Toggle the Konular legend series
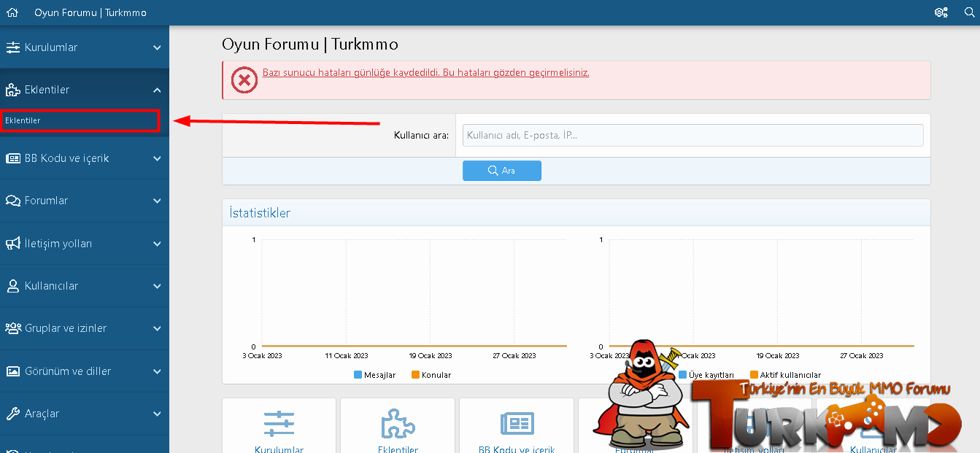This screenshot has height=453, width=980. click(x=431, y=375)
